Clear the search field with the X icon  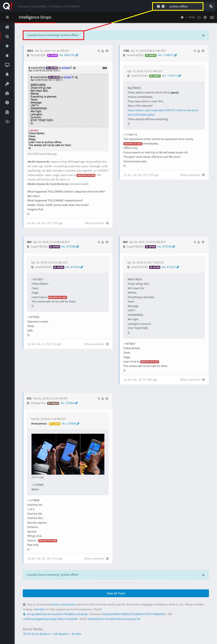[x=163, y=7]
